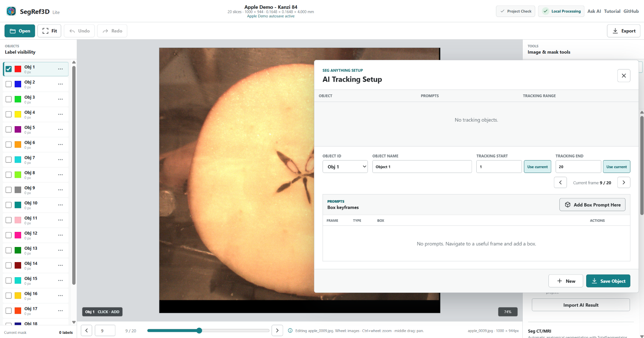The width and height of the screenshot is (644, 338).
Task: Click the Undo button
Action: pyautogui.click(x=80, y=31)
